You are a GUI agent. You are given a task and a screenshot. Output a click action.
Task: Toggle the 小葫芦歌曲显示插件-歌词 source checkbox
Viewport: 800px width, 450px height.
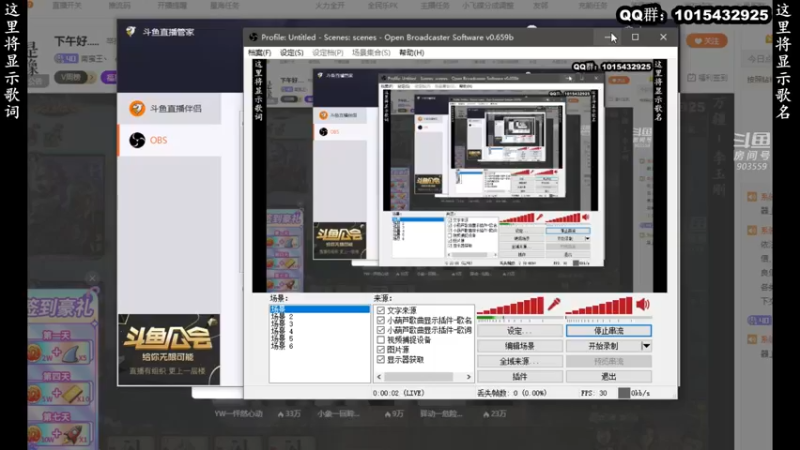[381, 330]
